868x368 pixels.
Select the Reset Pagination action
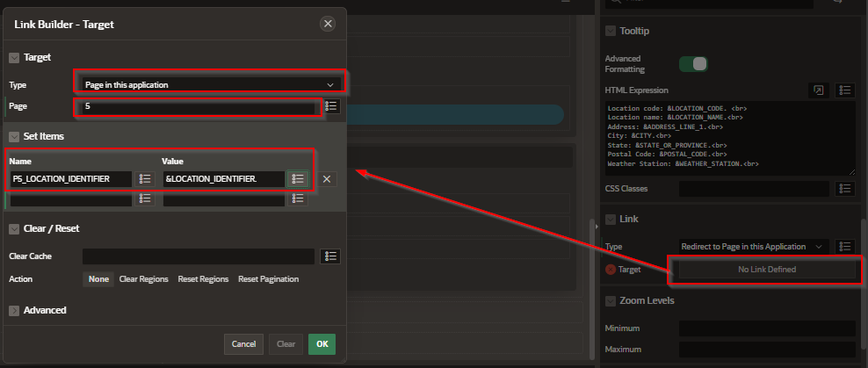point(269,279)
